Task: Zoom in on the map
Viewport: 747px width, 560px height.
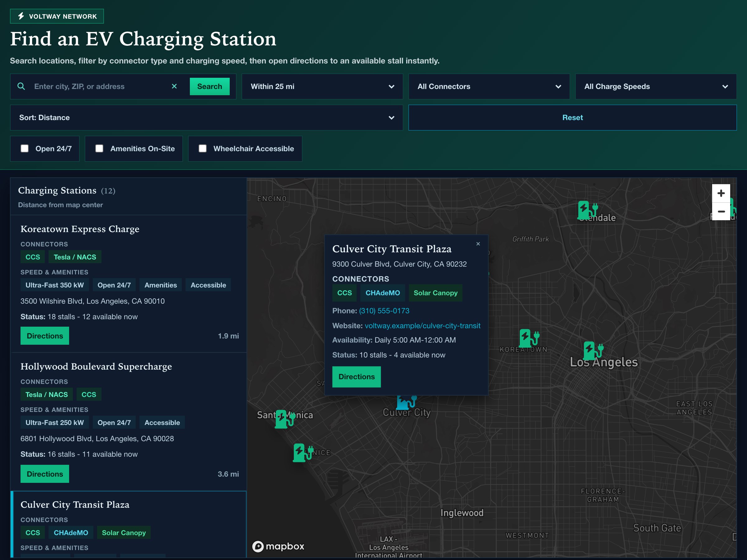Action: [x=721, y=193]
